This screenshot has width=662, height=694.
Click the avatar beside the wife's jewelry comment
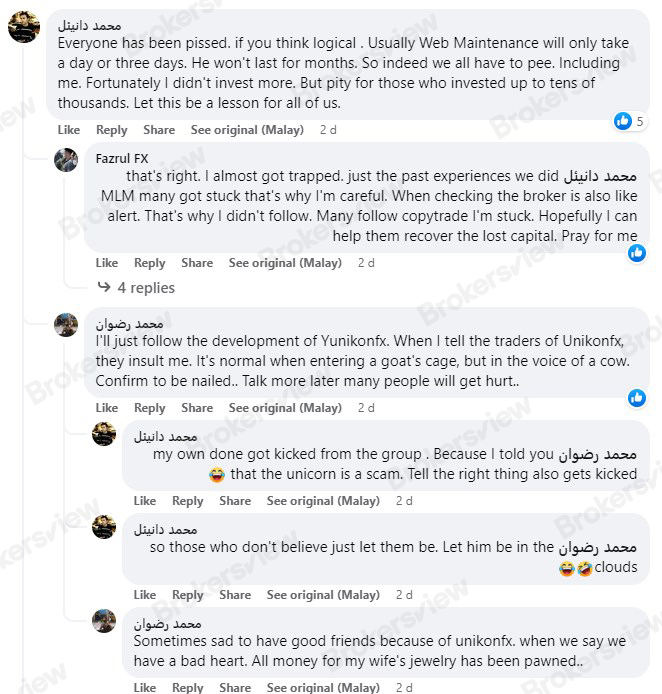point(104,620)
